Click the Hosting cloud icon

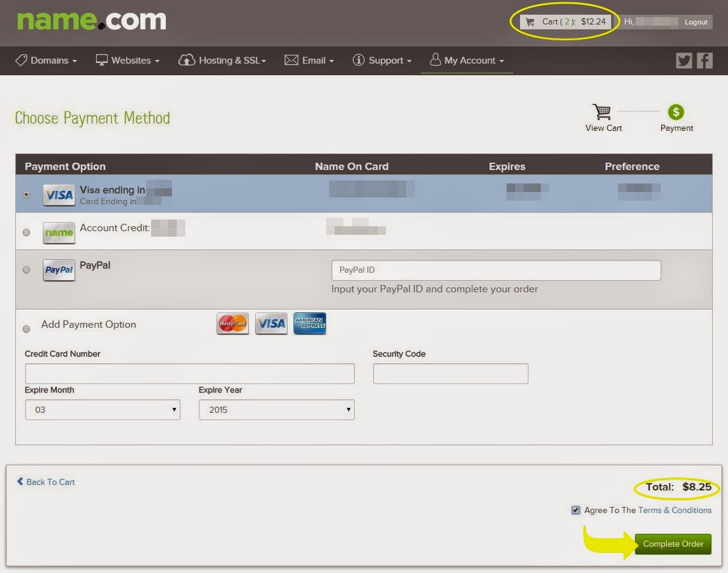pyautogui.click(x=187, y=60)
